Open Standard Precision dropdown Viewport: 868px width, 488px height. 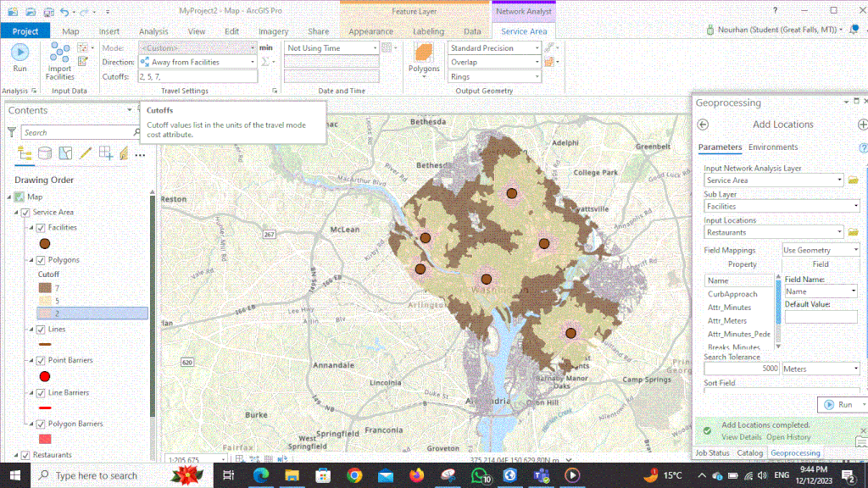[x=494, y=48]
